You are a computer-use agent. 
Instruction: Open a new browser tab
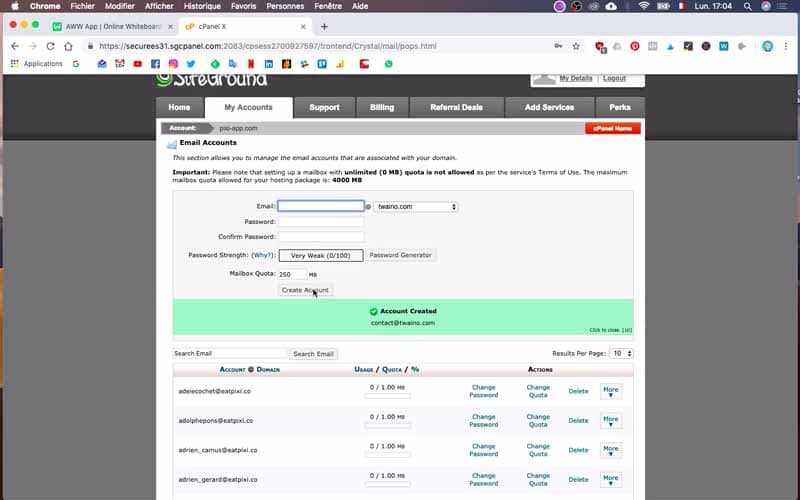pos(324,27)
